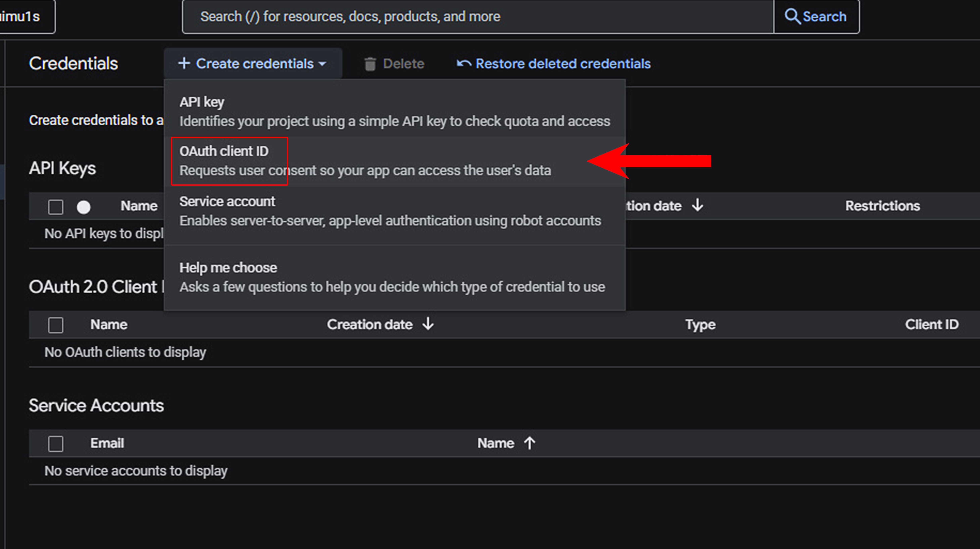Open Help me choose option
The image size is (980, 549).
(392, 277)
